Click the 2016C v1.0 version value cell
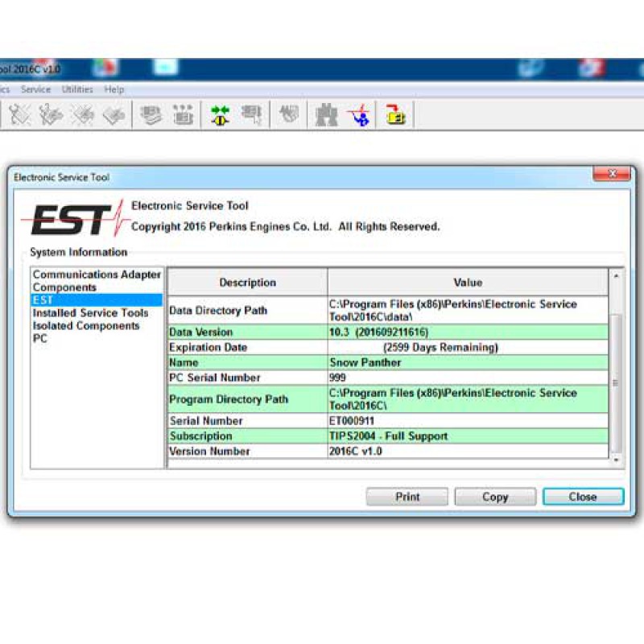644x644 pixels. pos(468,451)
